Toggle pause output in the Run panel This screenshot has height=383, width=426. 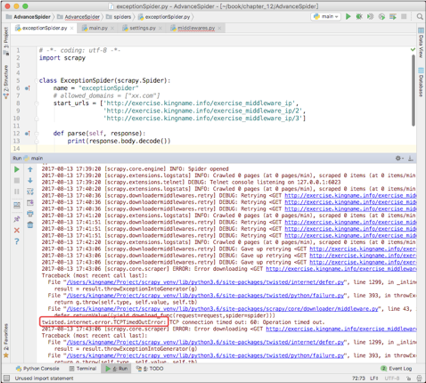17,192
